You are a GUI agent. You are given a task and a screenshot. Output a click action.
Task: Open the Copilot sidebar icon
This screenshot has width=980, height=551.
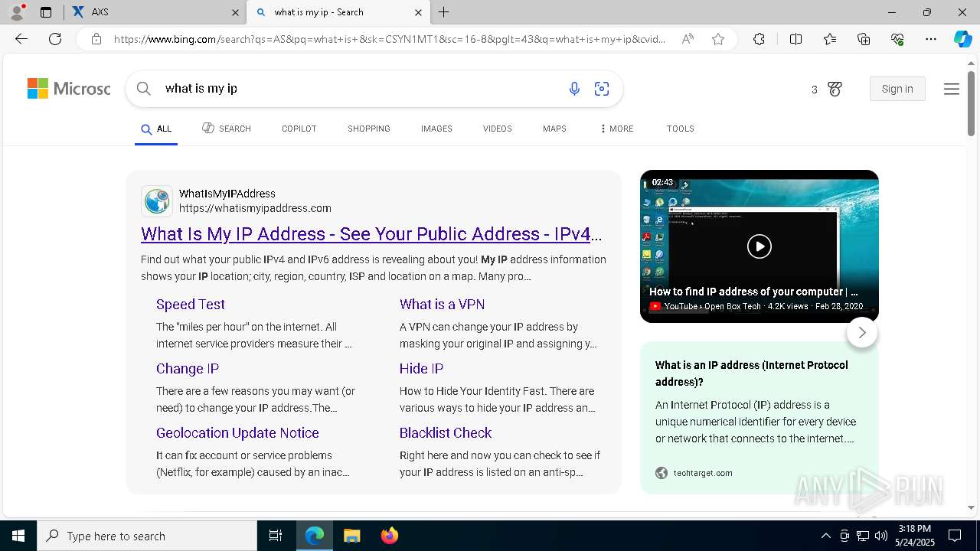point(962,39)
